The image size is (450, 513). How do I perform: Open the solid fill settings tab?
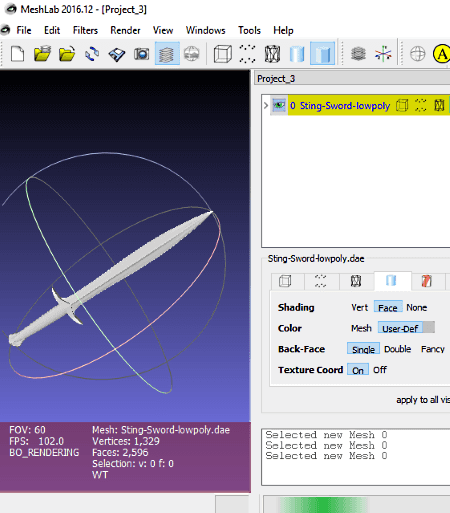click(392, 281)
